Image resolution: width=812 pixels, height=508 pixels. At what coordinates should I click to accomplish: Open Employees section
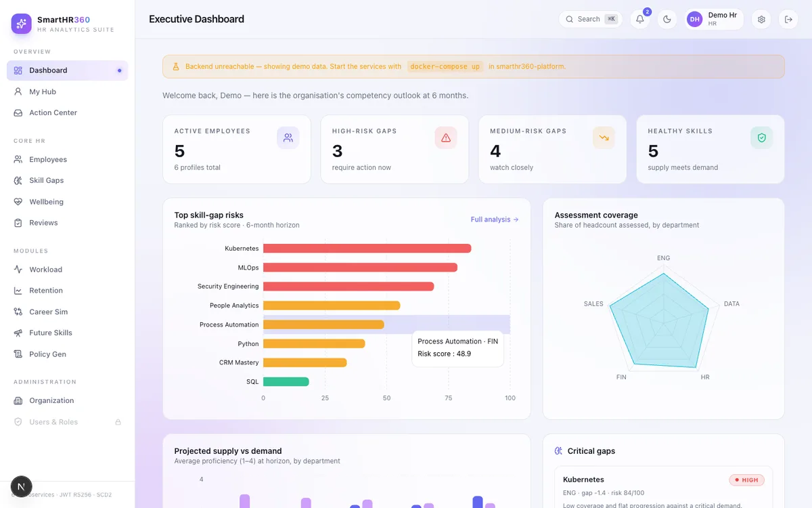(68, 159)
